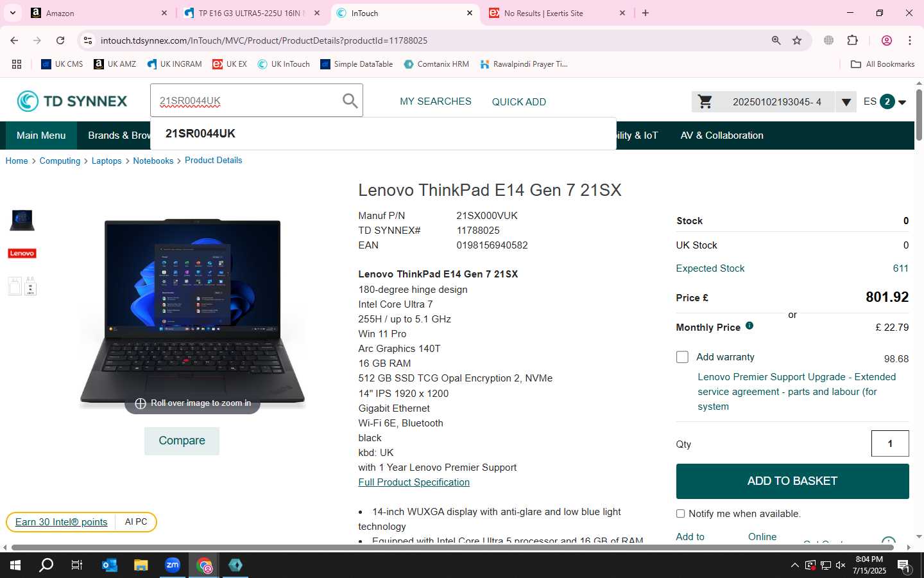Click the ADD TO BASKET button

point(792,481)
